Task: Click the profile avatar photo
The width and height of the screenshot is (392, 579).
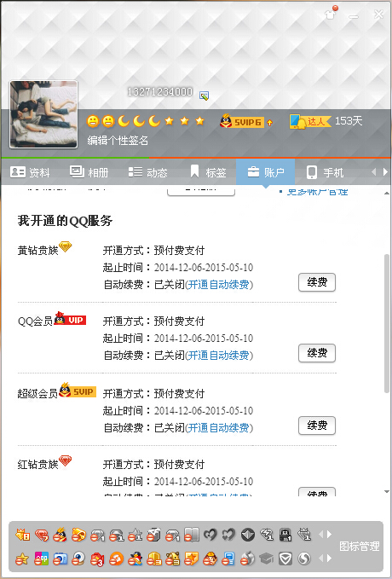Action: 43,114
